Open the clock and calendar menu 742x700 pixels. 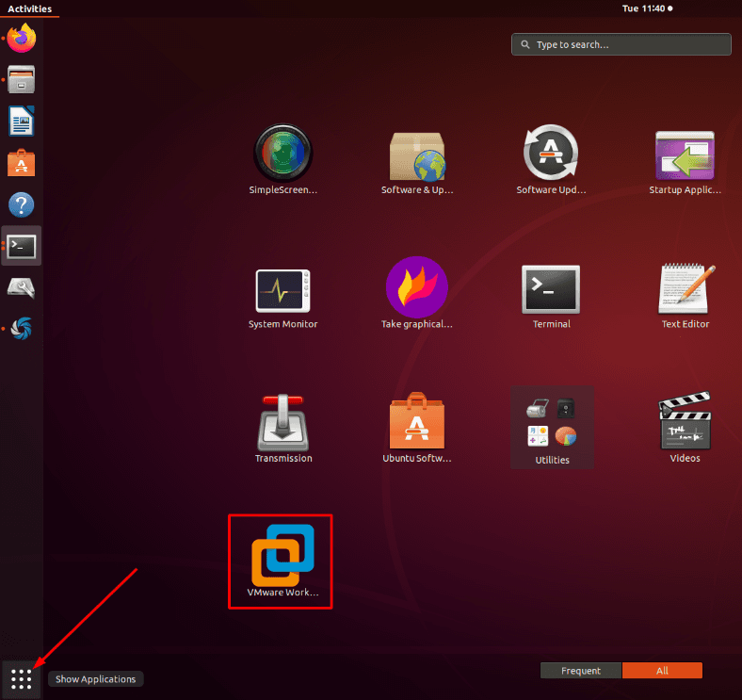pos(647,8)
